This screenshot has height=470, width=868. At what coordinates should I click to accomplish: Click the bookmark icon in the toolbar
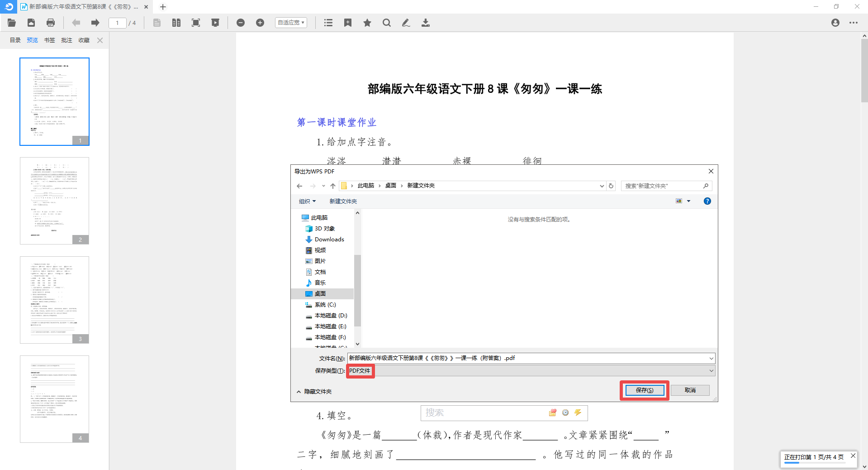pyautogui.click(x=348, y=23)
